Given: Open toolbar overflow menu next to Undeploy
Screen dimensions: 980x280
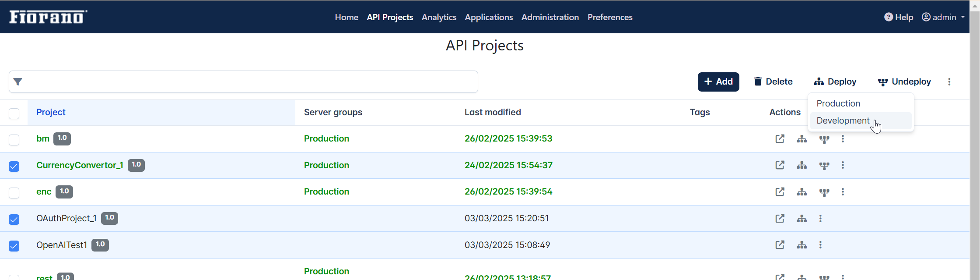Looking at the screenshot, I should click(x=949, y=82).
